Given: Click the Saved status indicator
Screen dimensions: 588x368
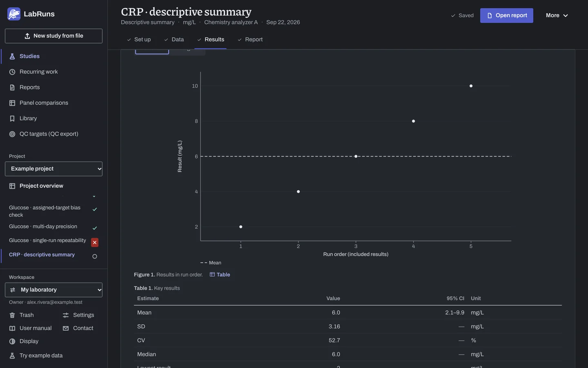Looking at the screenshot, I should (462, 16).
